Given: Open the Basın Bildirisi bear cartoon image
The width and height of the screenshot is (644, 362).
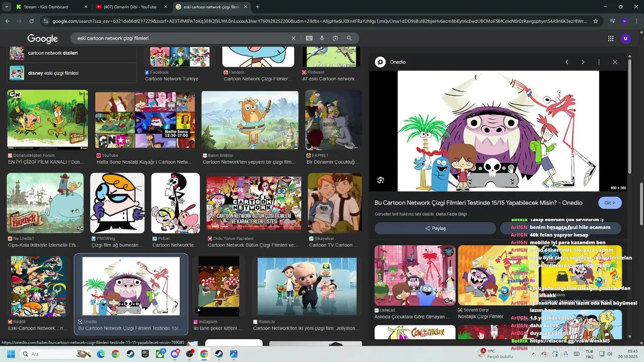Looking at the screenshot, I should [250, 121].
